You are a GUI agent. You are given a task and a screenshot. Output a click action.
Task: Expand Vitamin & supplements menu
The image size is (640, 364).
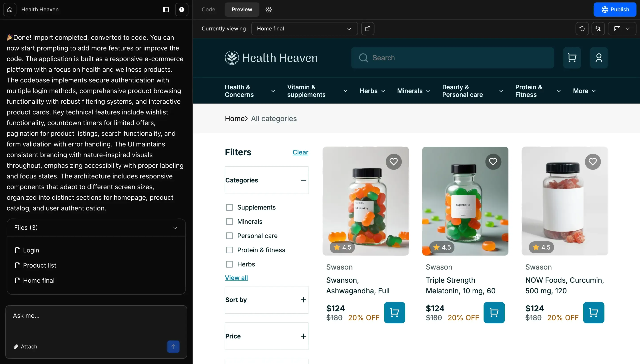tap(317, 91)
